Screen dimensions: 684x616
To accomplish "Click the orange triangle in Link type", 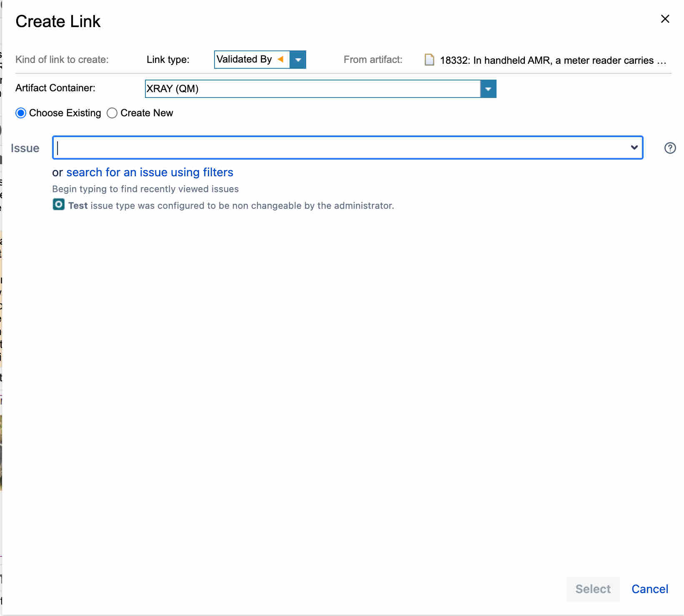I will click(281, 59).
